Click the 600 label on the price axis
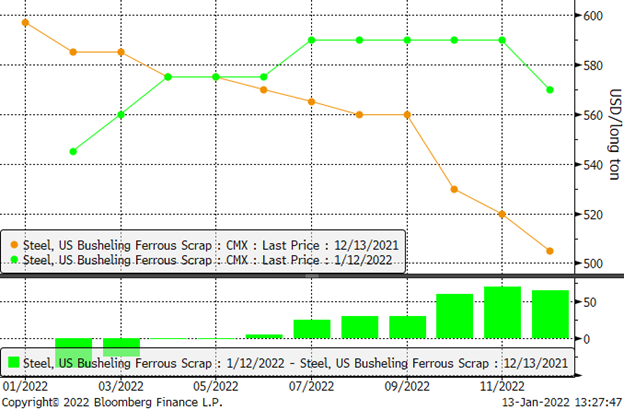Viewport: 624px width, 410px height. pyautogui.click(x=593, y=16)
